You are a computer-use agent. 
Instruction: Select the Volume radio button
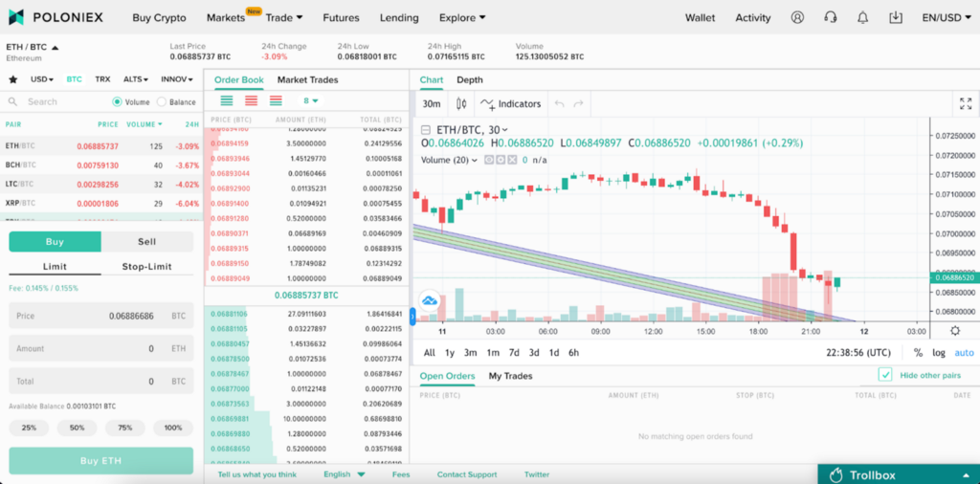tap(118, 101)
